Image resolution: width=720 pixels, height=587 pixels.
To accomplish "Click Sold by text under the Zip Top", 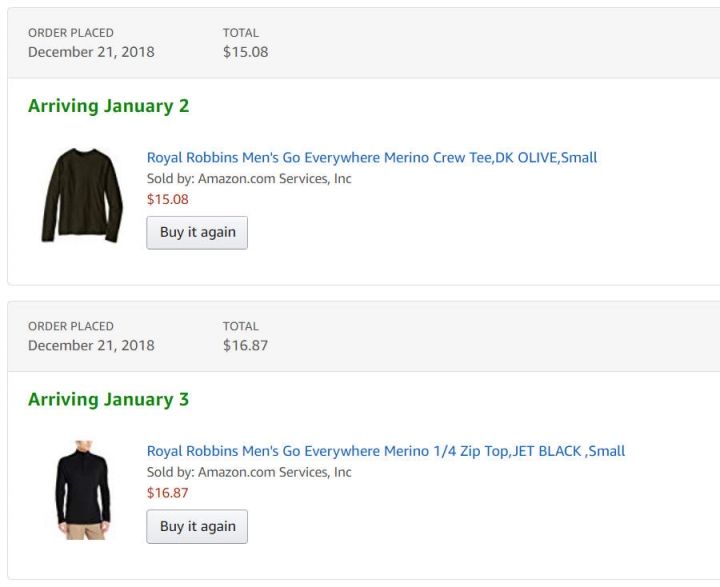I will pyautogui.click(x=249, y=472).
